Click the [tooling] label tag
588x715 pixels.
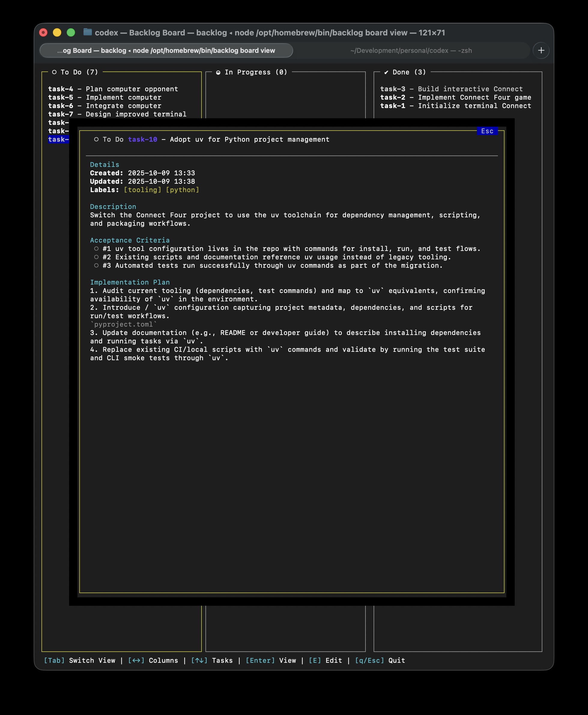pyautogui.click(x=142, y=190)
